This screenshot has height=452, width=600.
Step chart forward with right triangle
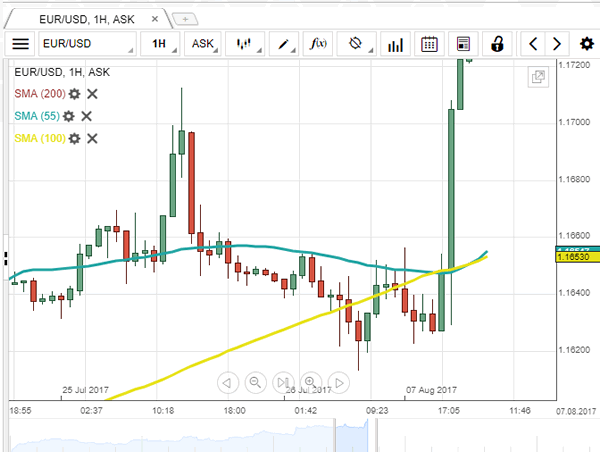[339, 383]
